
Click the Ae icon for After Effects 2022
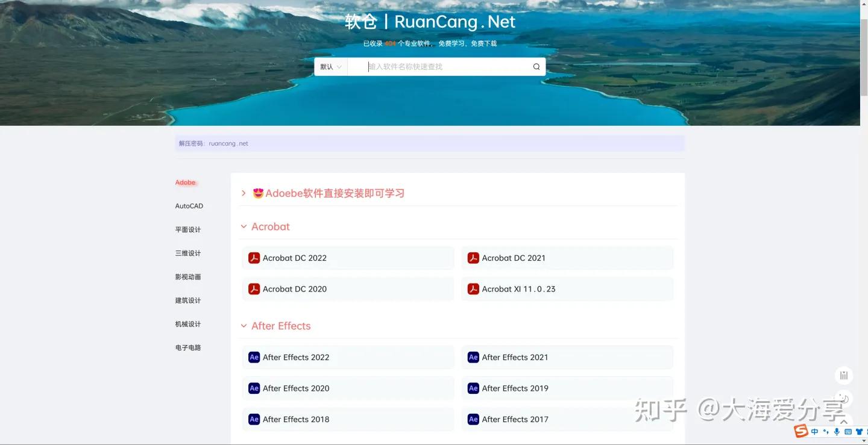[254, 356]
